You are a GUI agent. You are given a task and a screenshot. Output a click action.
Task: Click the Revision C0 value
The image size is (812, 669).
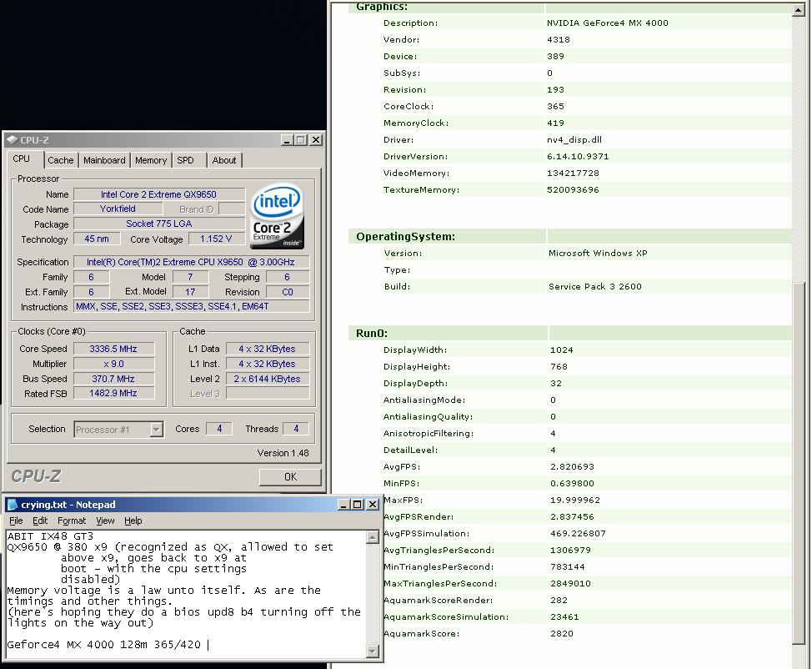(288, 292)
